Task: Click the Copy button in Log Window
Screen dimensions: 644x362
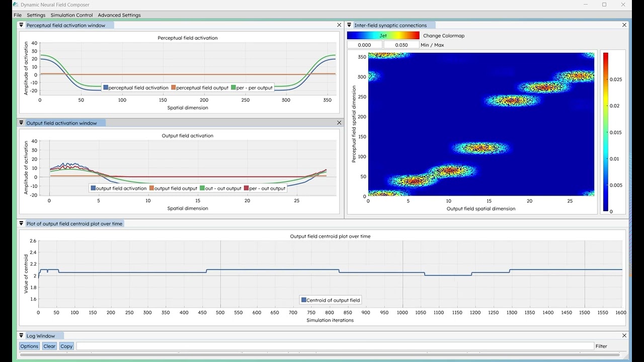Action: pyautogui.click(x=66, y=346)
